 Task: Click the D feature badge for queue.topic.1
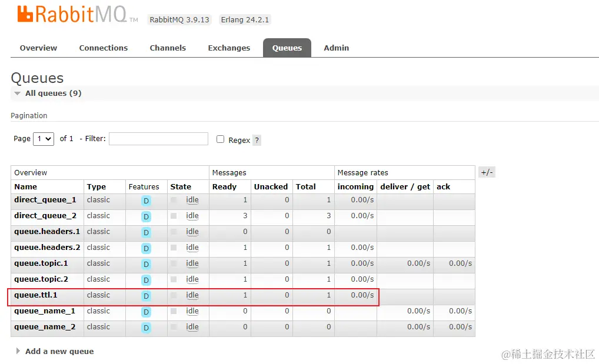point(146,264)
